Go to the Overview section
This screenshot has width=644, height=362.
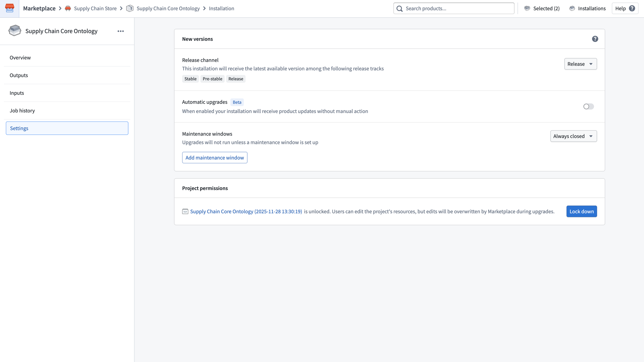[67, 58]
